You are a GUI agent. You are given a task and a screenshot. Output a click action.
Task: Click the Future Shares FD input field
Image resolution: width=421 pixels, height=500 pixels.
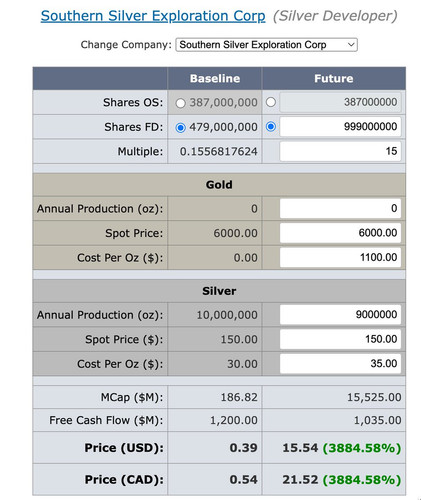point(340,127)
